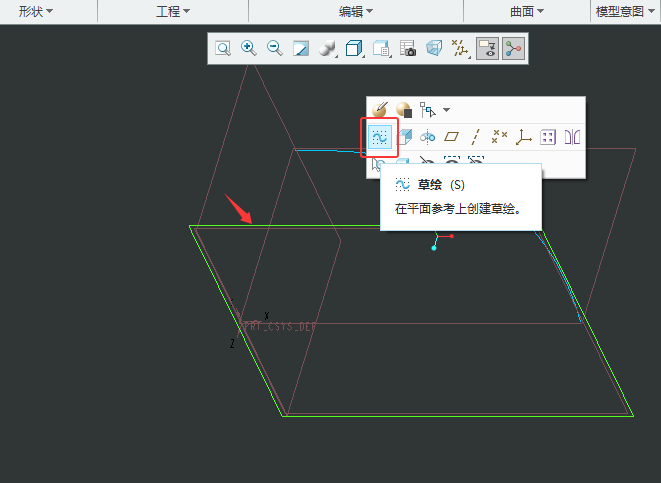Click the datum Plane parallelogram icon

pyautogui.click(x=451, y=137)
